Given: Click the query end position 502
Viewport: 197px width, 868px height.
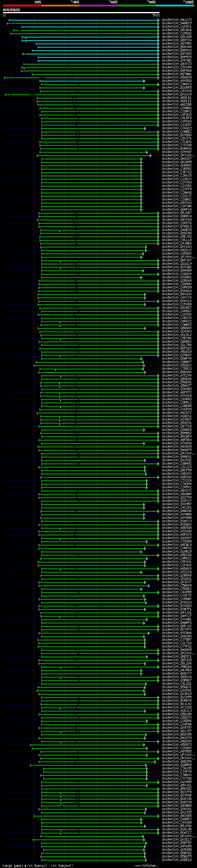Looking at the screenshot, I should tap(155, 15).
